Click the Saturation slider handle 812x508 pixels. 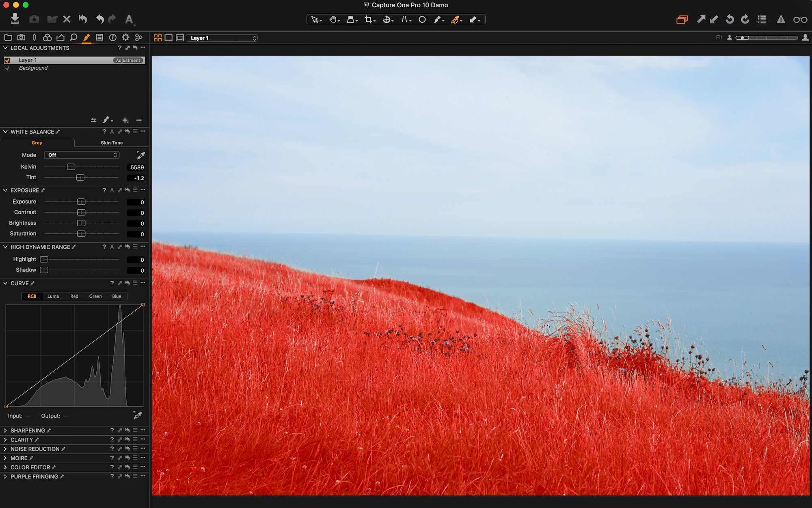tap(81, 234)
